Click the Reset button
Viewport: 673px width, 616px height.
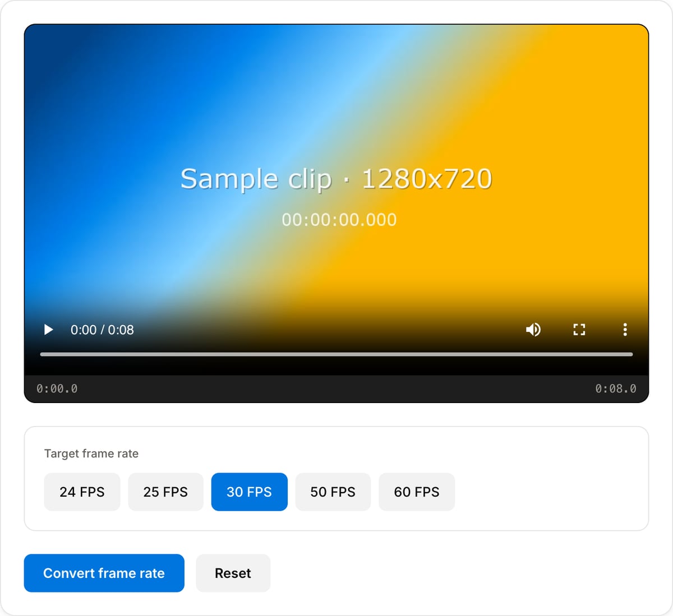click(x=233, y=573)
